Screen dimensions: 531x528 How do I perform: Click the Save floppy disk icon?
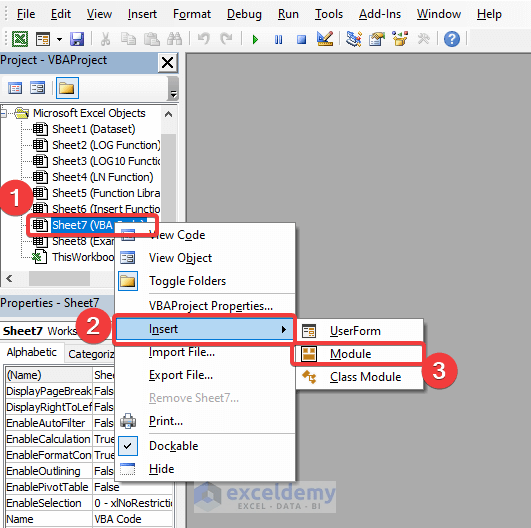click(x=77, y=39)
